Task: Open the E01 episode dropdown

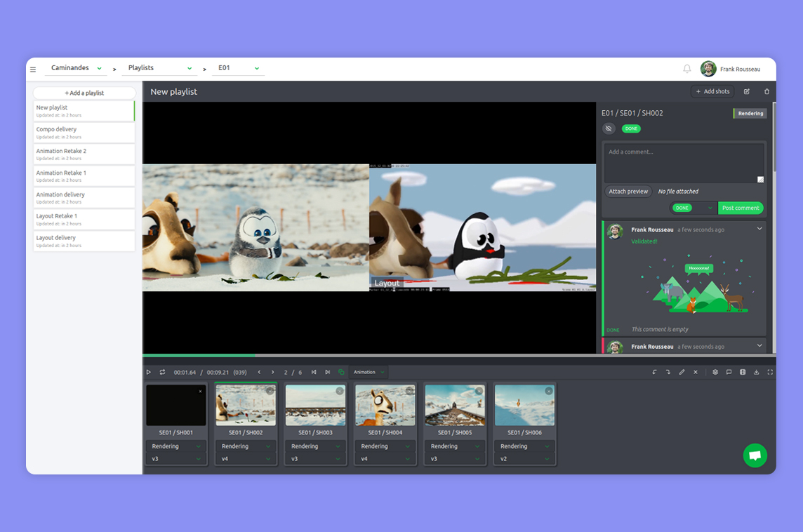Action: (x=238, y=68)
